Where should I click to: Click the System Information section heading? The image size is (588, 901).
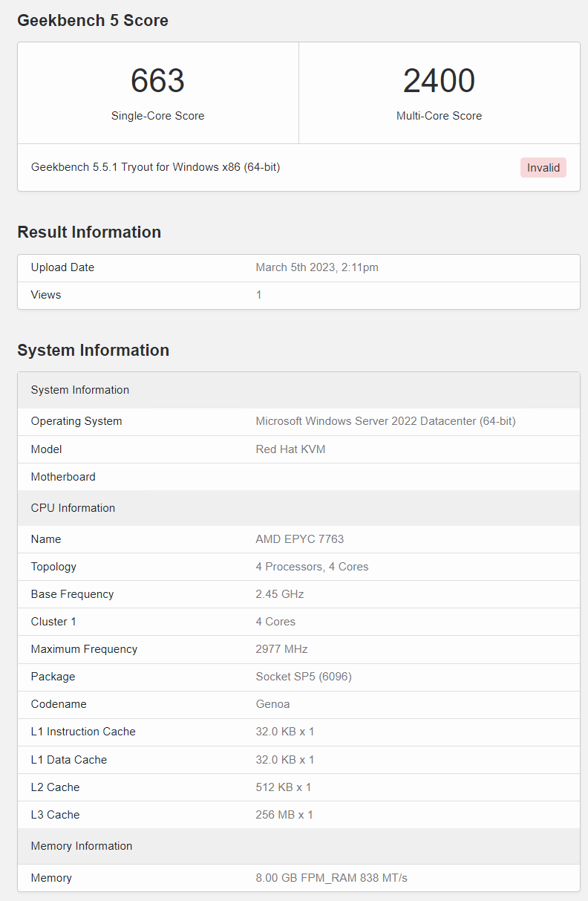(93, 351)
